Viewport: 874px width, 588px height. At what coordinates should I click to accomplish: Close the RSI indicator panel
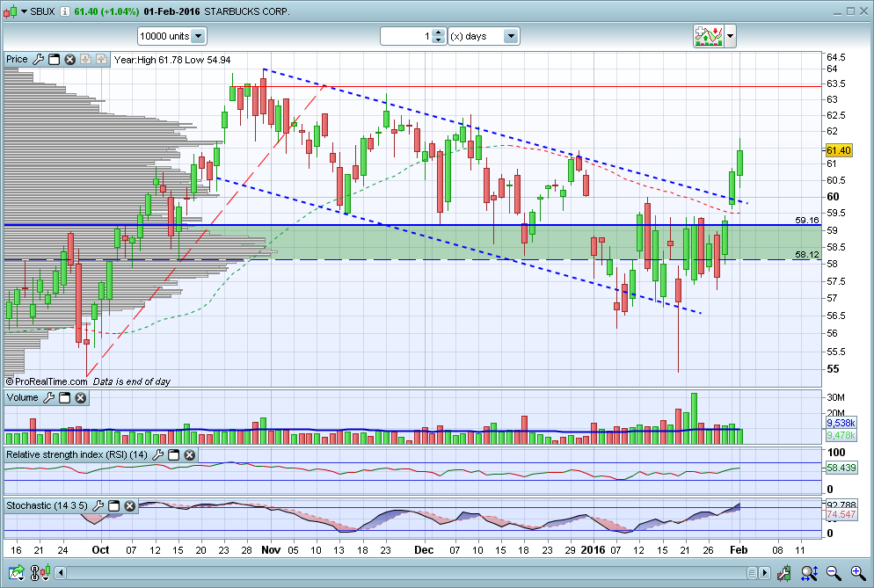click(190, 454)
